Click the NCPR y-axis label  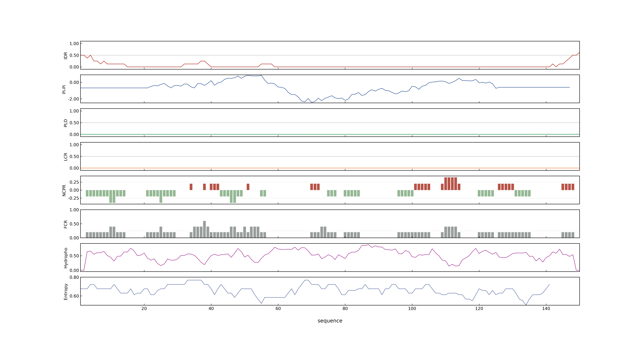64,190
